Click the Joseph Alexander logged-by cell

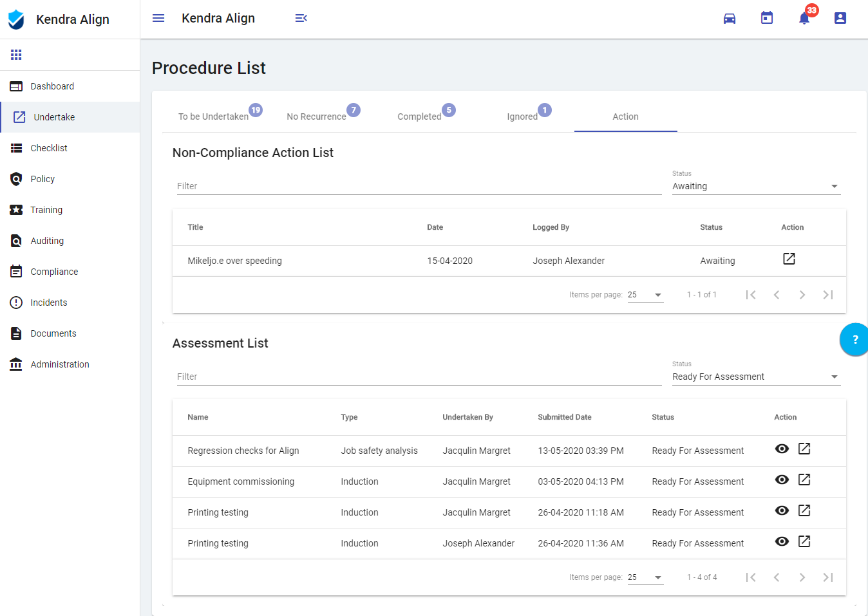point(569,261)
